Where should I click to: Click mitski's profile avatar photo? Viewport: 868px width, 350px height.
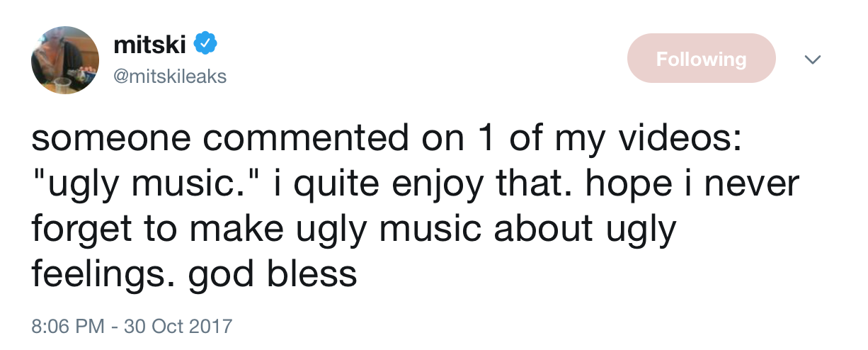point(65,60)
